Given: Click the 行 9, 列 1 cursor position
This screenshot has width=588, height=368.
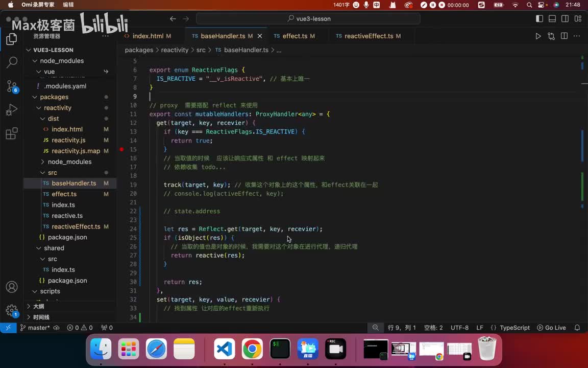Looking at the screenshot, I should (x=402, y=328).
